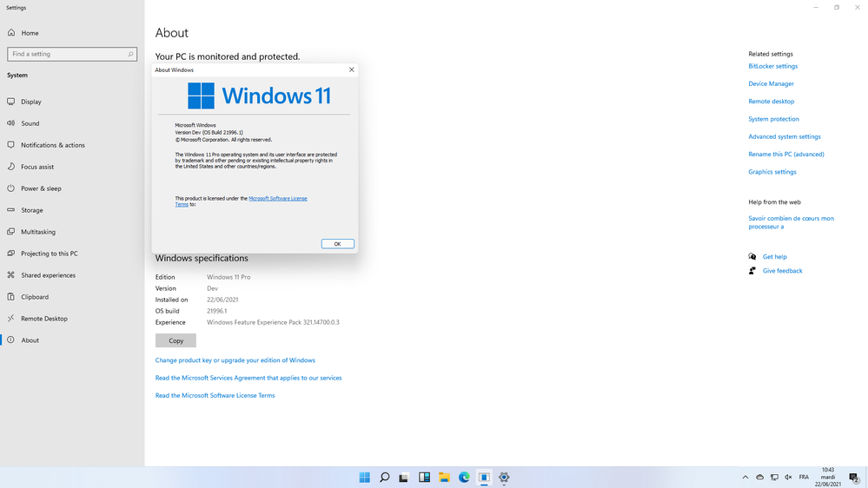The width and height of the screenshot is (868, 488).
Task: Open Device Manager link
Action: pyautogui.click(x=772, y=83)
